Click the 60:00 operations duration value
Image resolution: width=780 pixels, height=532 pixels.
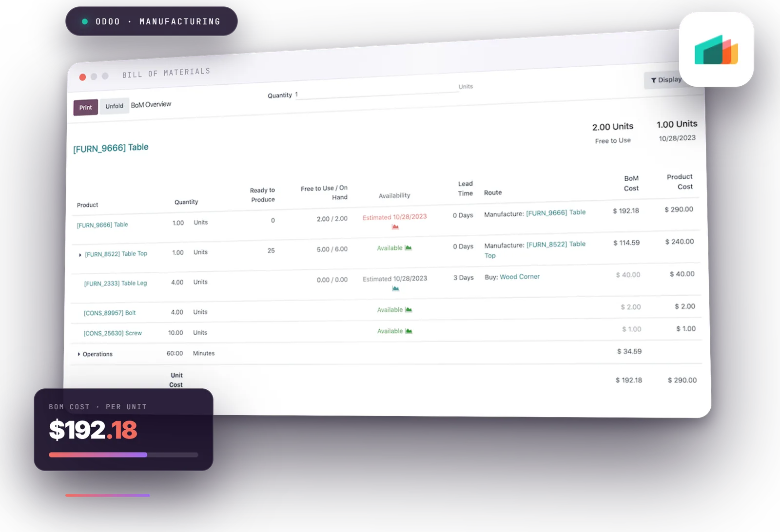[x=175, y=353]
